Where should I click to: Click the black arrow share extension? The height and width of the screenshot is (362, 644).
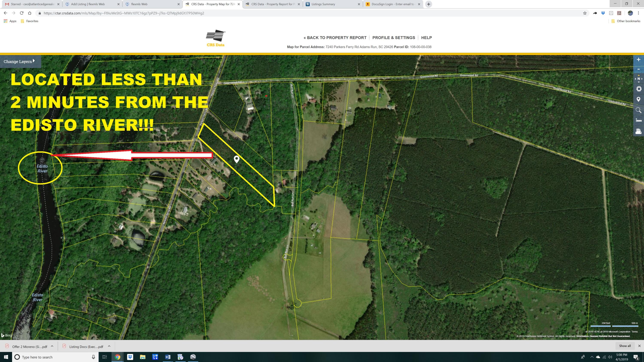coord(595,13)
